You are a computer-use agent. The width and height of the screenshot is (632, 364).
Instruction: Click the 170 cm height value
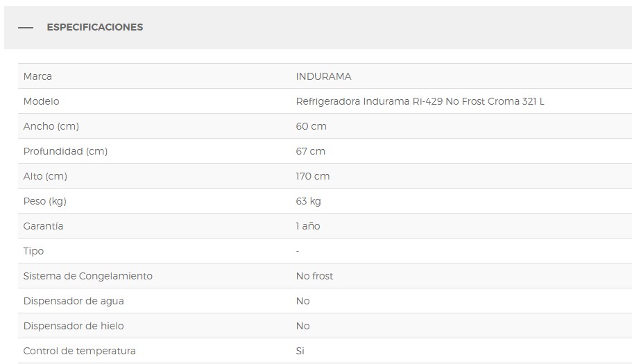[312, 176]
